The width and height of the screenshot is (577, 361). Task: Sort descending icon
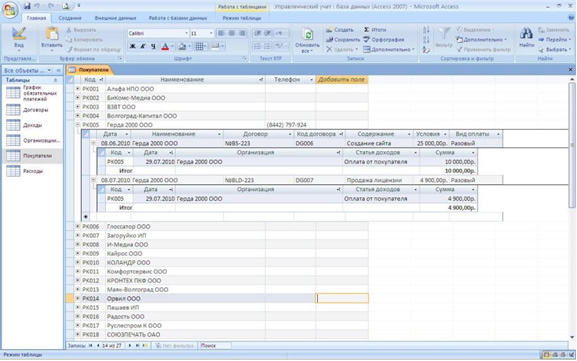click(426, 39)
